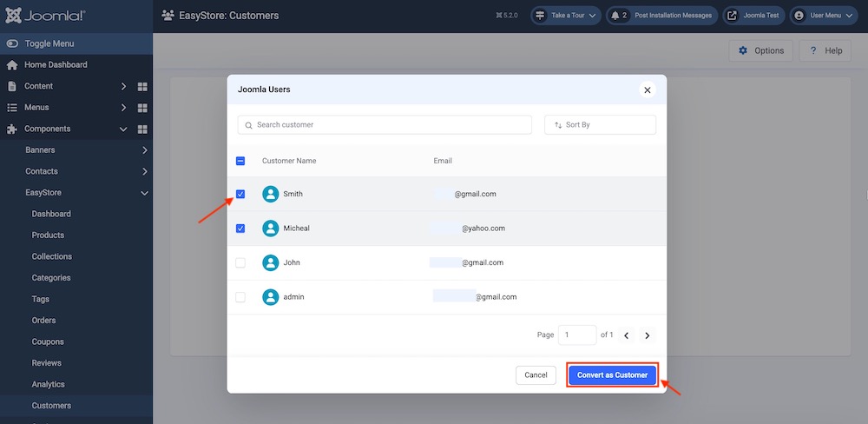Collapse the EasyStore submenu

point(144,193)
